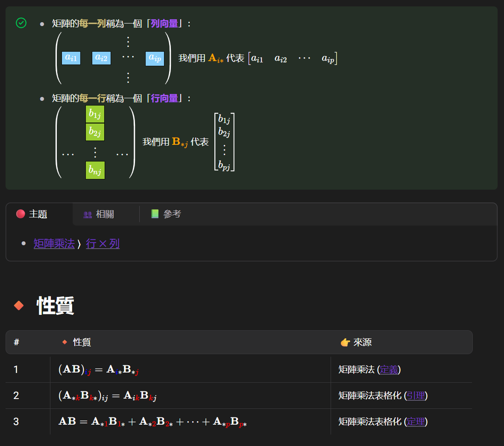Click the small diamond in the 性質 column header
This screenshot has width=504, height=446.
click(x=65, y=342)
